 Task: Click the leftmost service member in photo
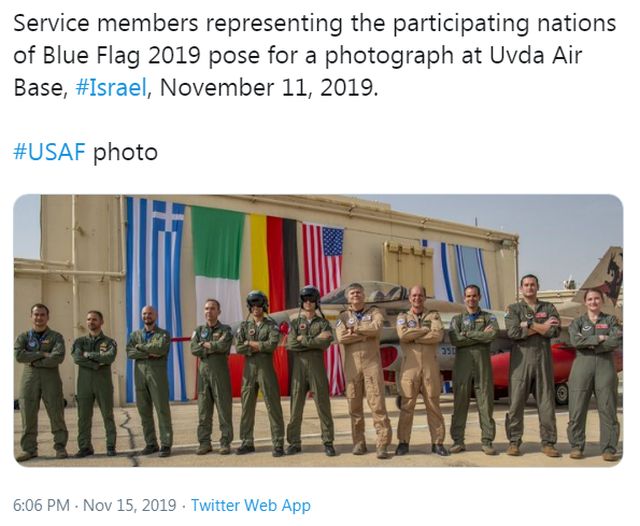pos(39,380)
